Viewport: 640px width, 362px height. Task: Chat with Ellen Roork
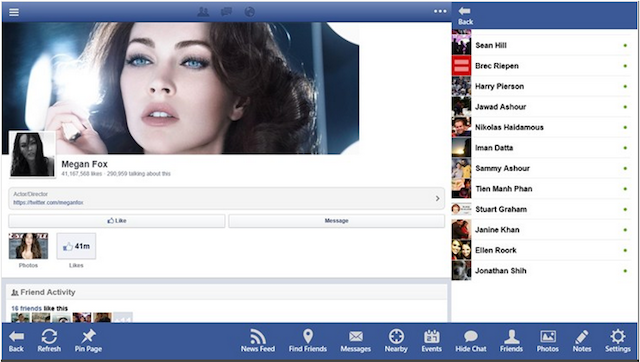[541, 250]
